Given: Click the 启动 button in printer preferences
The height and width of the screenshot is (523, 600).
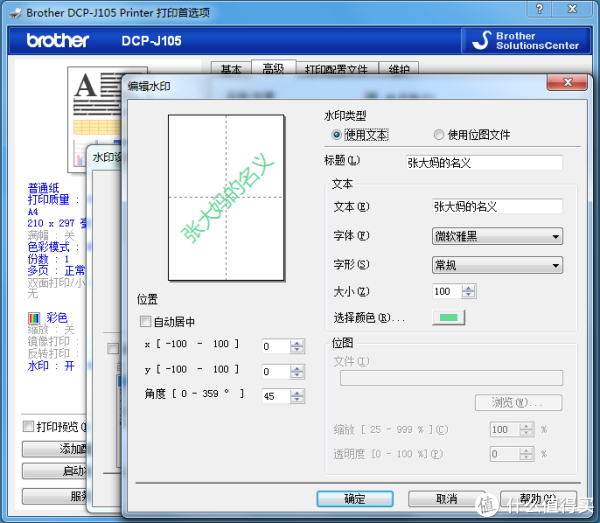Looking at the screenshot, I should coord(54,471).
